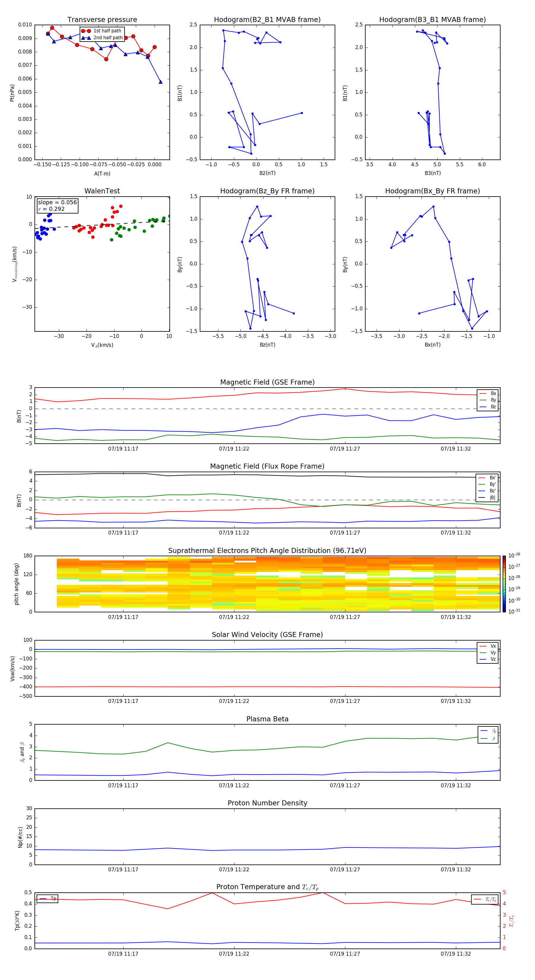Screen dimensions: 535x980
Task: Click the '180' tick on pitch angle axis
Action: pos(28,556)
